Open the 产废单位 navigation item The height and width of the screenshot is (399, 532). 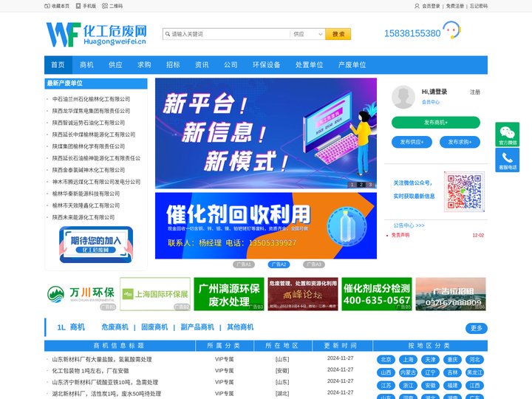point(352,65)
